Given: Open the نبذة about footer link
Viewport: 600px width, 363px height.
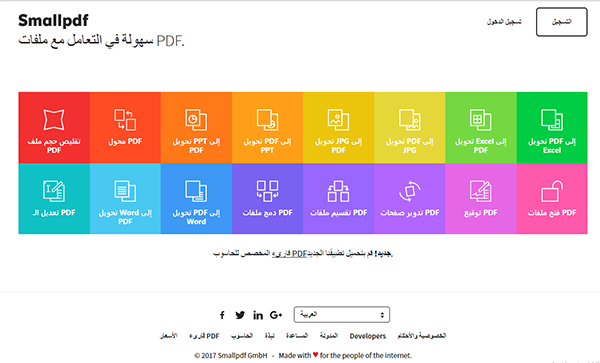Looking at the screenshot, I should pos(269,336).
